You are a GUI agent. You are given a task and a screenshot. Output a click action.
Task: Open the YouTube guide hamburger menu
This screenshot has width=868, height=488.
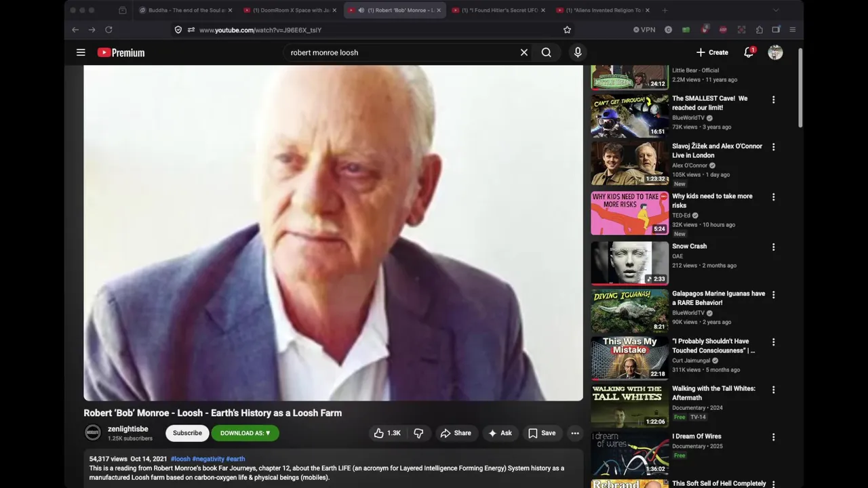(x=81, y=52)
